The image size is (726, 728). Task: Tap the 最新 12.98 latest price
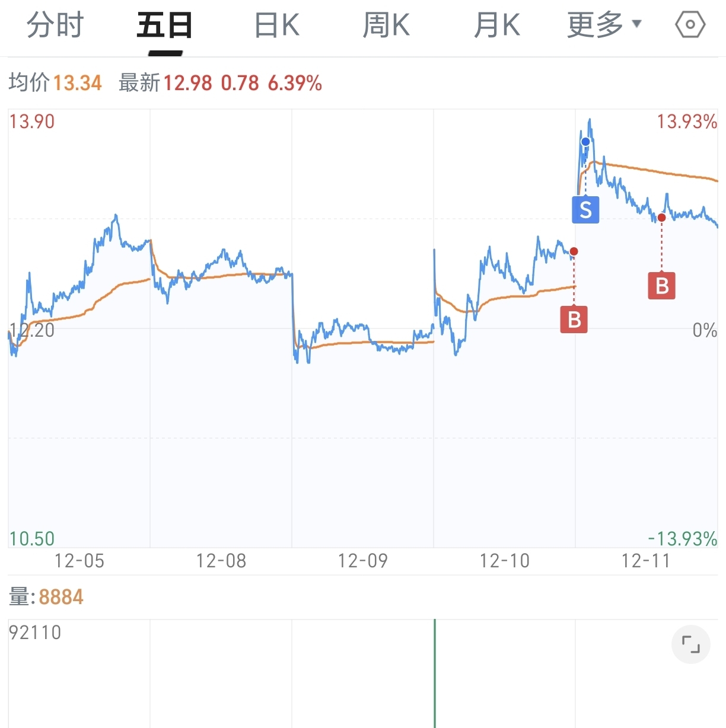tap(165, 82)
